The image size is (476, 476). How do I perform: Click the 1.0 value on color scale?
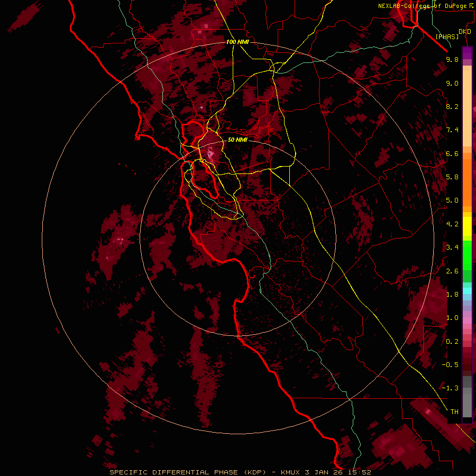(452, 318)
